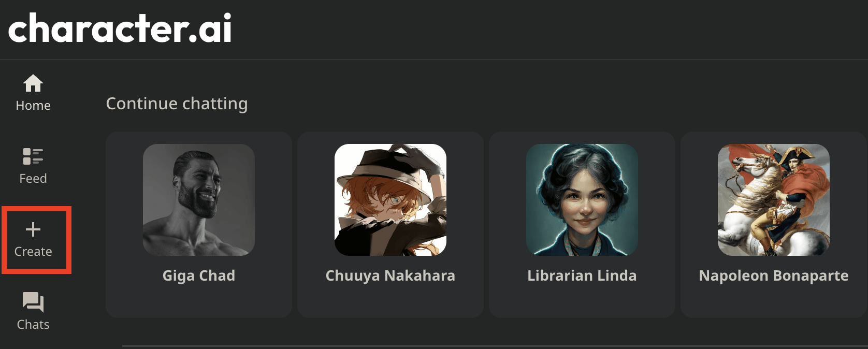Select the Chats label in sidebar
Screen dimensions: 868x349
(x=33, y=325)
